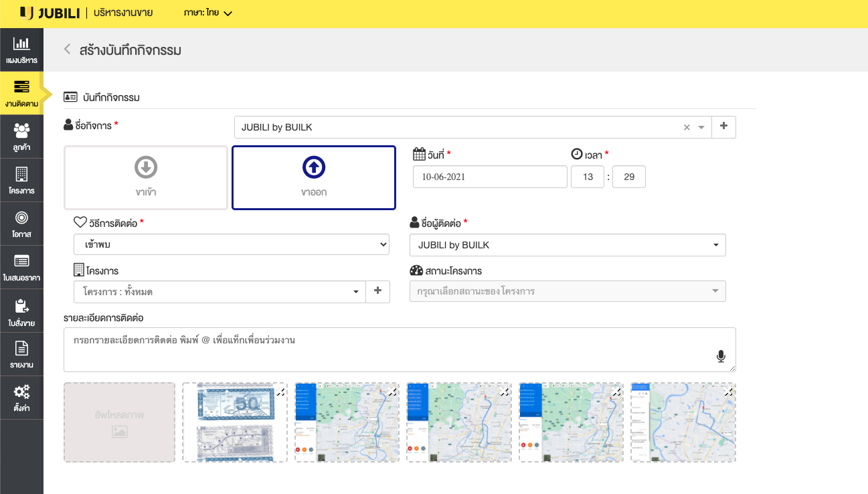Open ใบสั่งขาย sales order in sidebar

(21, 312)
